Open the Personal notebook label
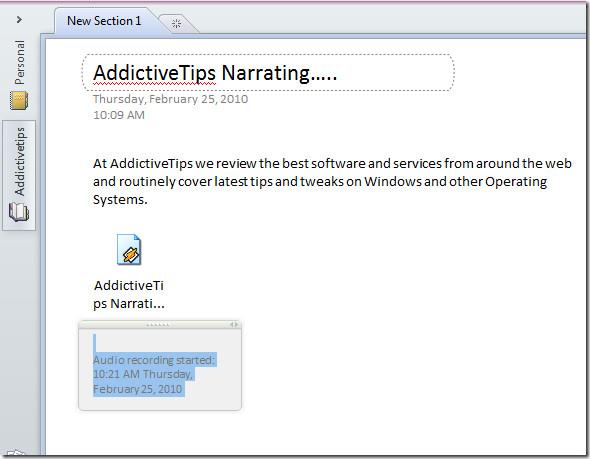Image resolution: width=590 pixels, height=459 pixels. tap(19, 62)
